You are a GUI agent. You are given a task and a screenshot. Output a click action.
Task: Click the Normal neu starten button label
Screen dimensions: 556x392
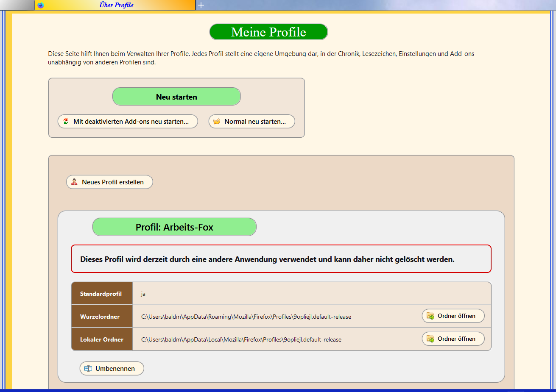pyautogui.click(x=255, y=122)
